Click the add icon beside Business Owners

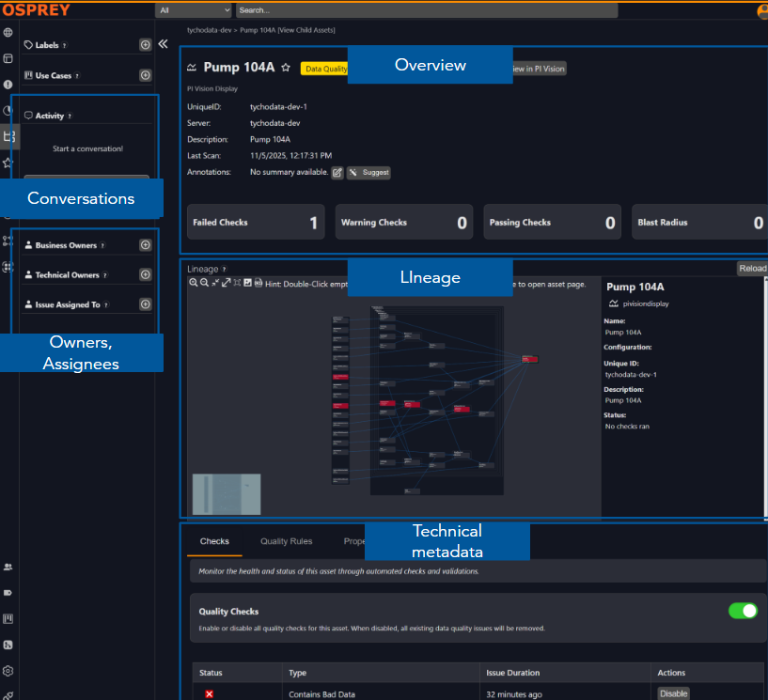coord(145,244)
